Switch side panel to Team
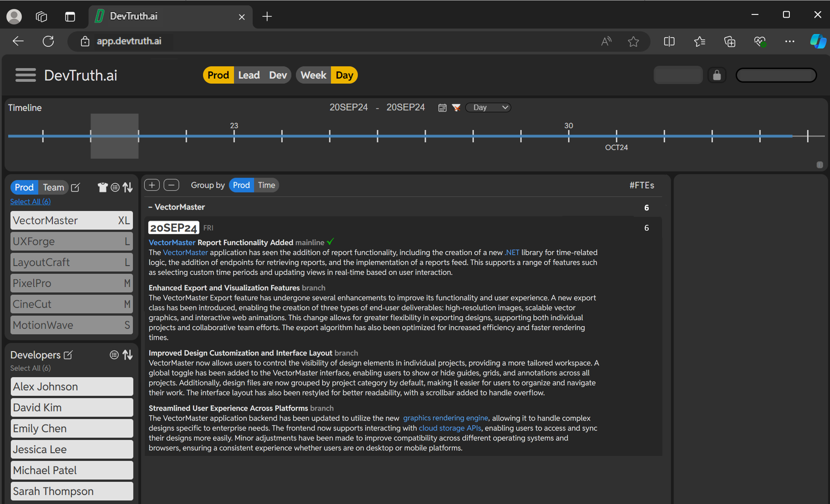Viewport: 830px width, 504px height. pos(53,187)
